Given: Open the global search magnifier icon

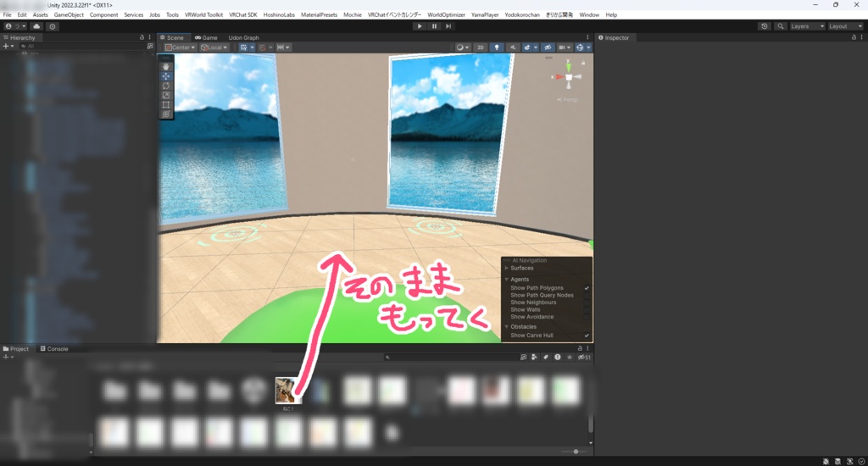Looking at the screenshot, I should (x=781, y=26).
